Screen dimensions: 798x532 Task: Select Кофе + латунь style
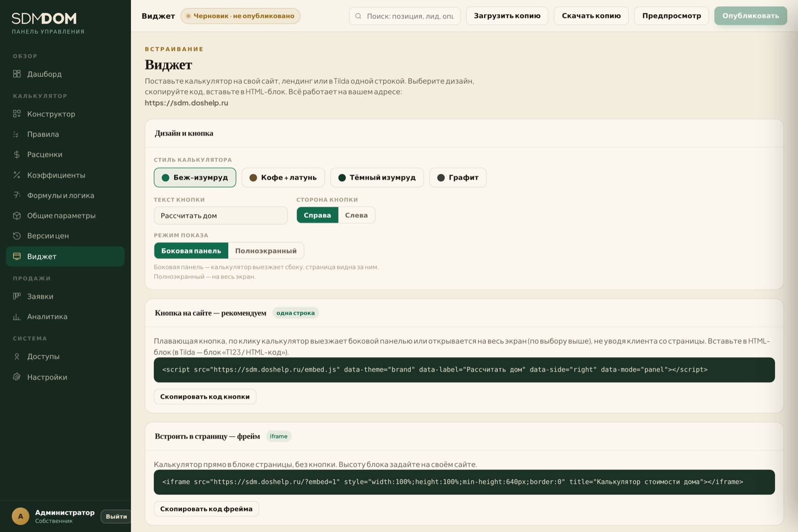(283, 177)
